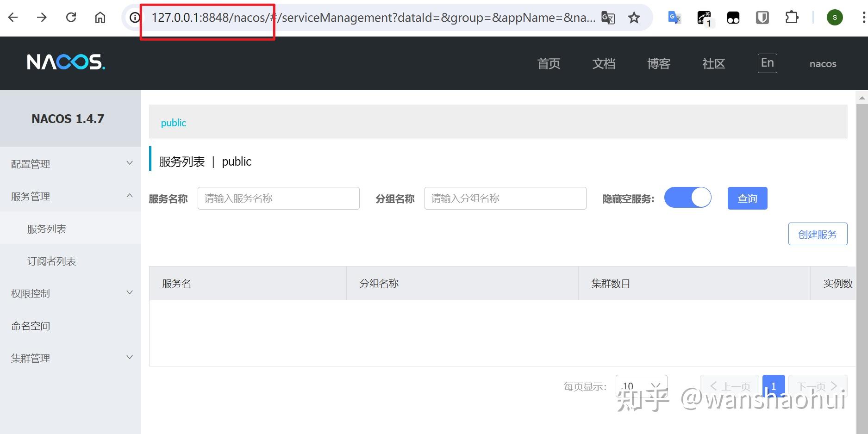Focus the 服务名称 input field
This screenshot has width=868, height=434.
point(278,198)
